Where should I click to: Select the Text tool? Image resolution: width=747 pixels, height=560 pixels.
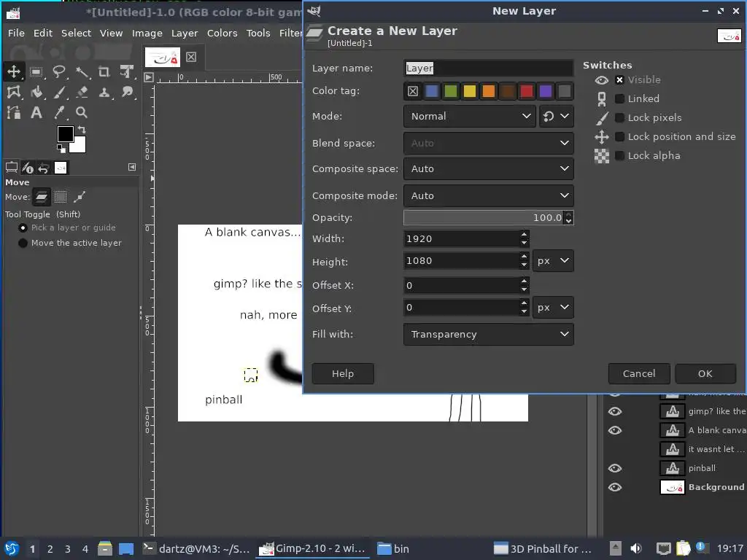pos(36,112)
